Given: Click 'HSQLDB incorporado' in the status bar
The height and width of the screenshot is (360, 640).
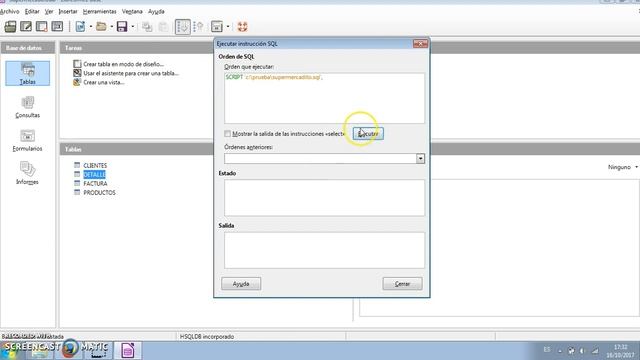Looking at the screenshot, I should (x=207, y=337).
